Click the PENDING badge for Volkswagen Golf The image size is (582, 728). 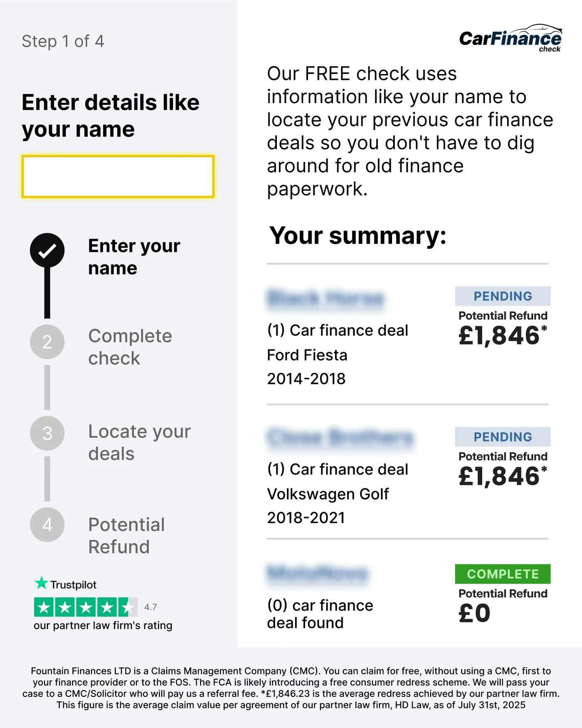[503, 437]
